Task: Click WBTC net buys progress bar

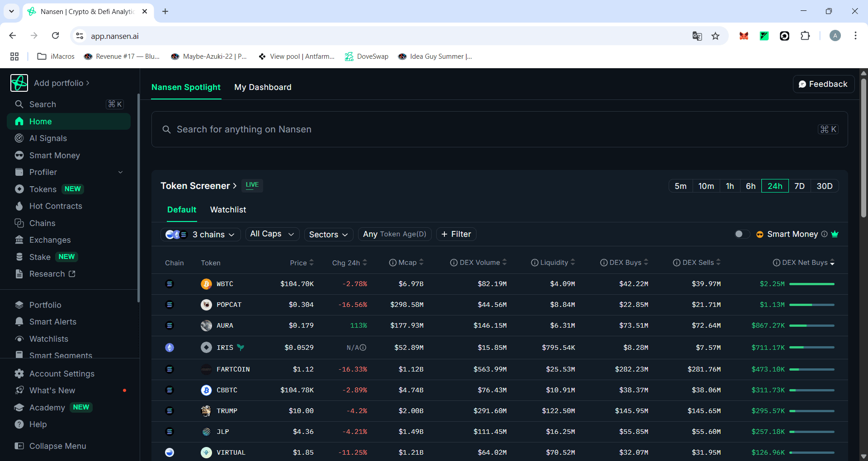Action: 812,284
